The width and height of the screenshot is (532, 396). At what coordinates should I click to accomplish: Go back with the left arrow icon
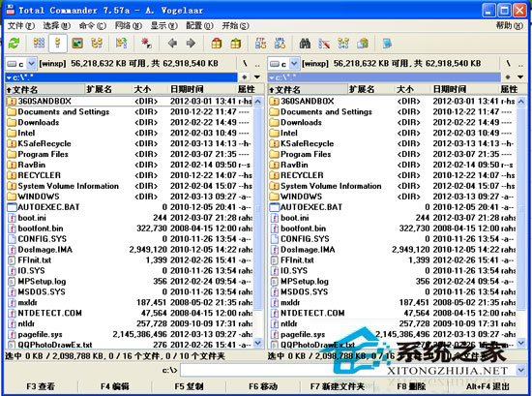[173, 44]
